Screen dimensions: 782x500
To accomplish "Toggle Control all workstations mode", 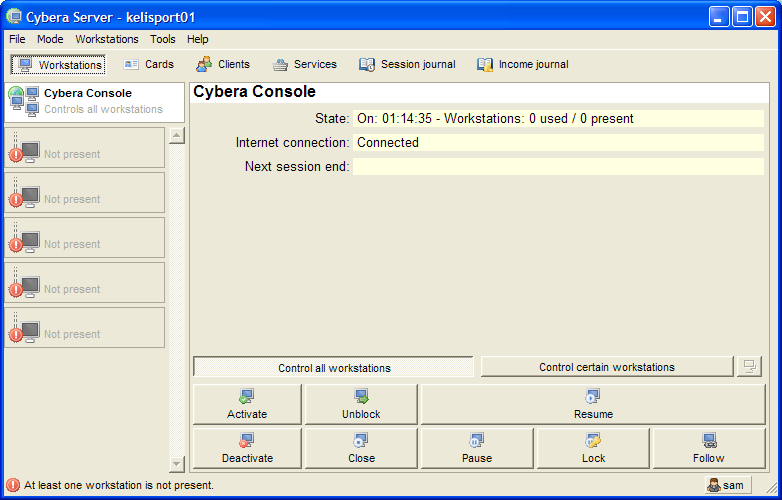I will [333, 367].
